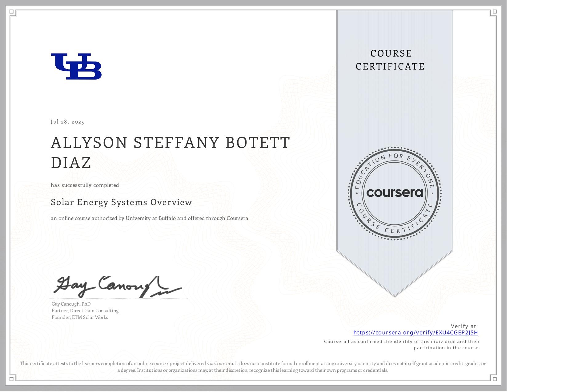Screen dimensions: 586x392
Task: Click the certificate disclaimer paragraph at bottom
Action: (x=253, y=367)
